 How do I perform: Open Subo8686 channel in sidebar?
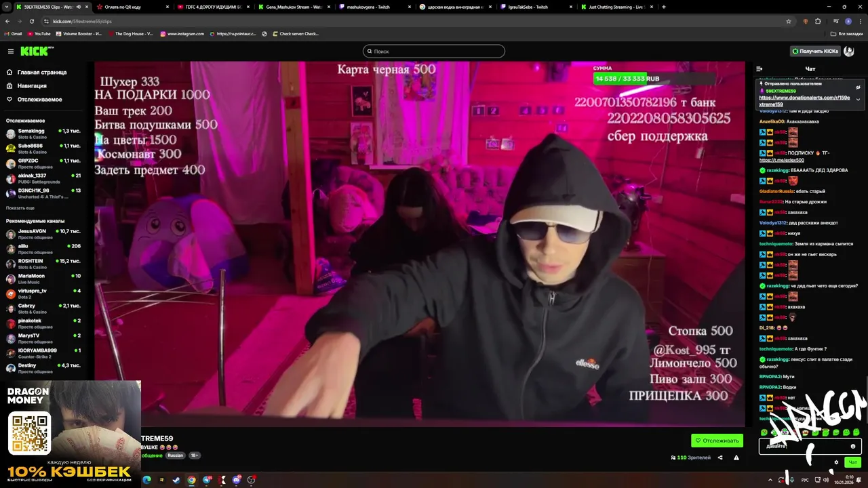(43, 148)
